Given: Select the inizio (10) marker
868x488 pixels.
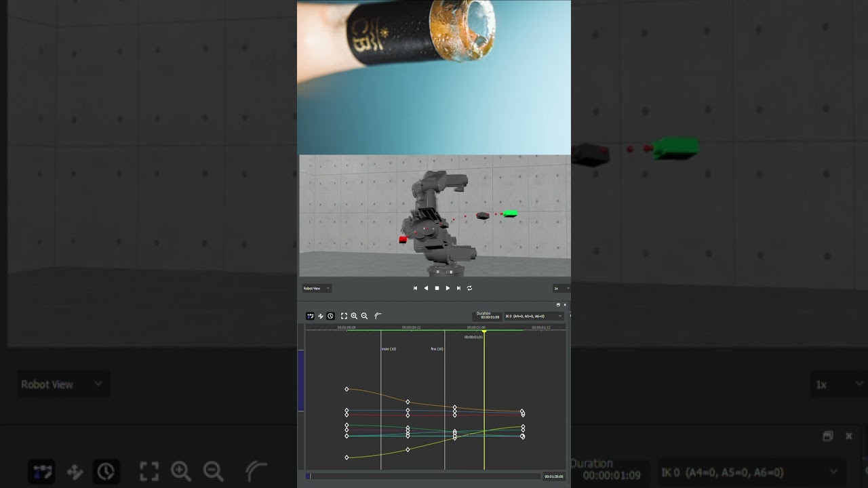Looking at the screenshot, I should 389,349.
